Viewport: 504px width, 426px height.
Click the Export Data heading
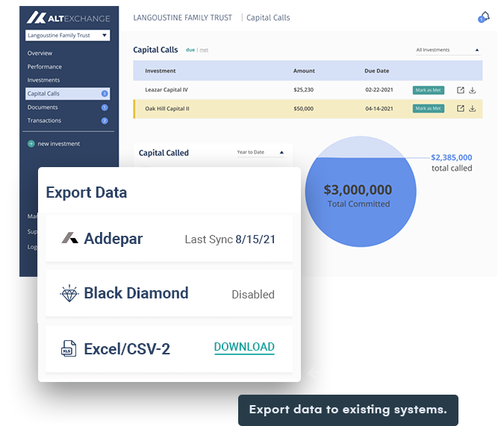coord(87,192)
